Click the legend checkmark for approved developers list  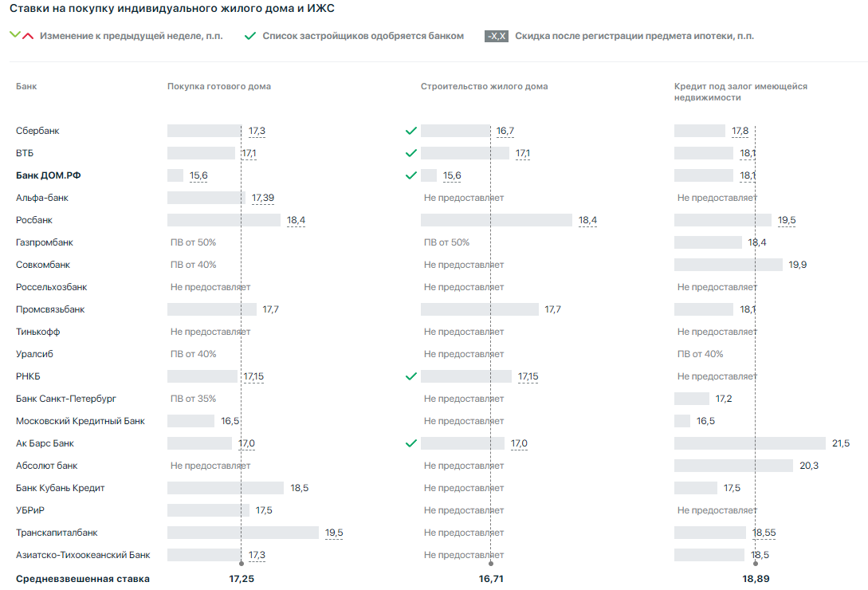(250, 36)
